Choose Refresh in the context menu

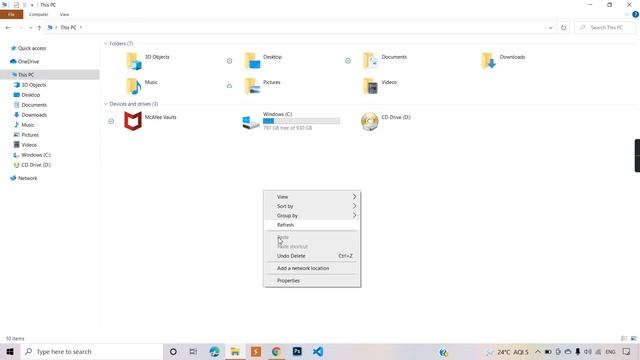click(x=312, y=225)
